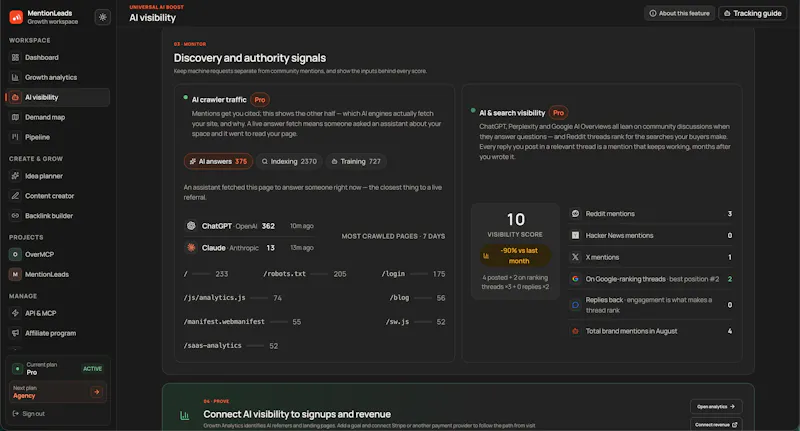Click the -90% vs last month badge
Viewport: 800px width, 431px height.
(515, 256)
